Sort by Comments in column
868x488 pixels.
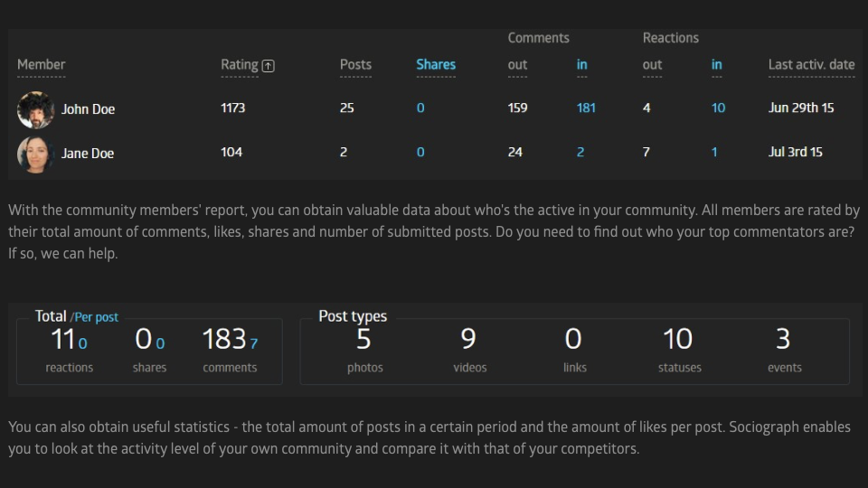coord(581,65)
